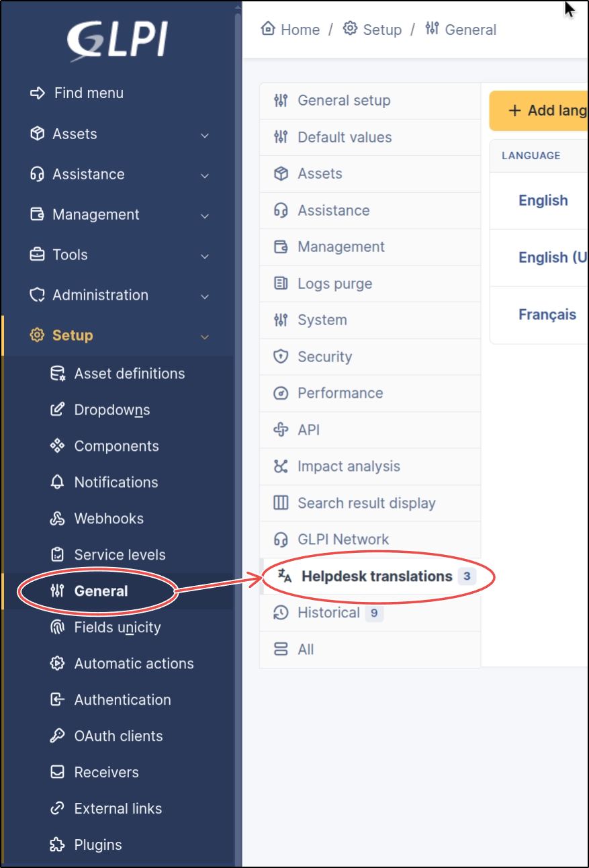Click the Plugins puzzle icon

click(58, 845)
